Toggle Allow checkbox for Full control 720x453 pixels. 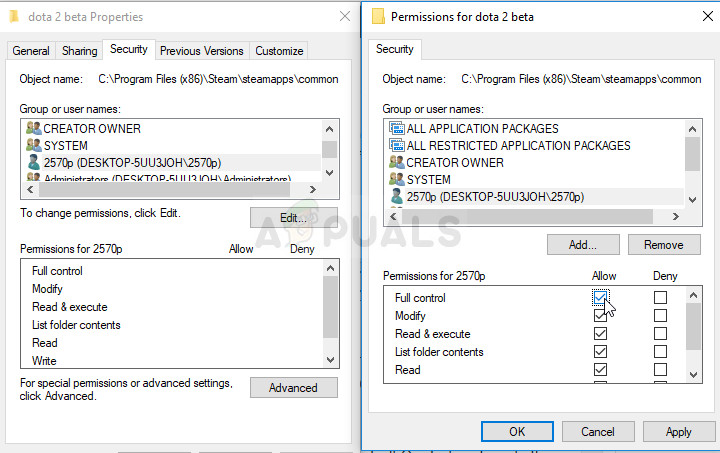point(600,298)
